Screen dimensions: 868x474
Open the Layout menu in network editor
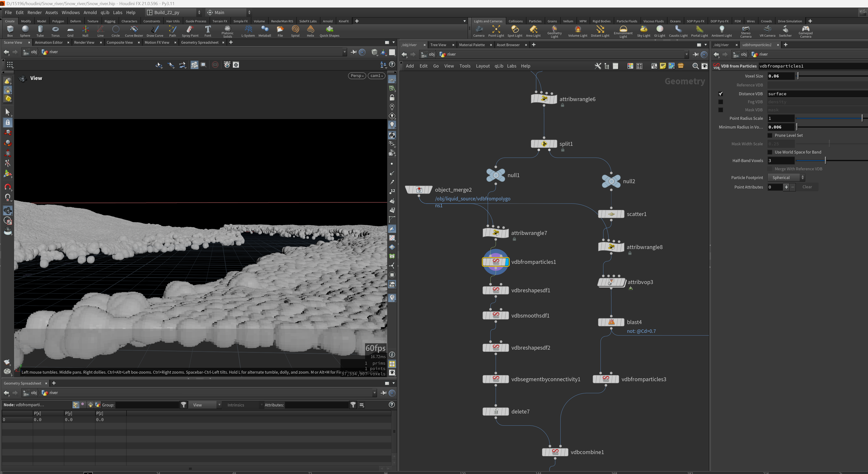pos(483,66)
